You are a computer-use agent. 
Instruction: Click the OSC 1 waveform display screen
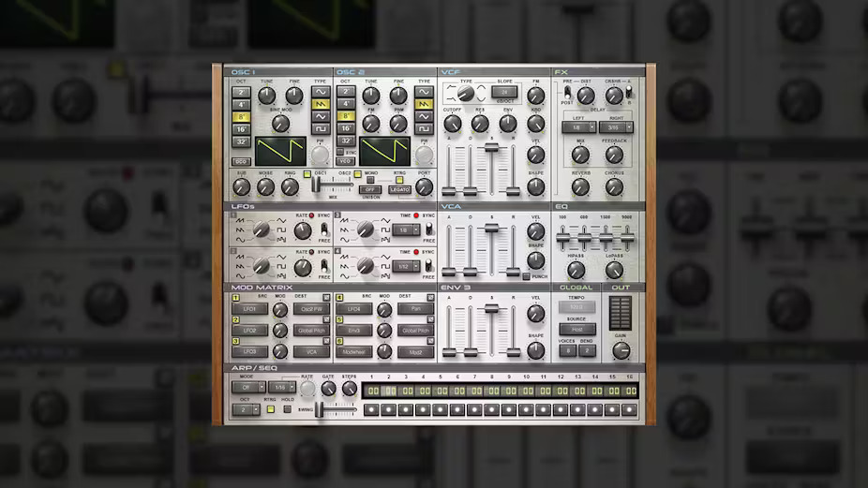(x=281, y=151)
